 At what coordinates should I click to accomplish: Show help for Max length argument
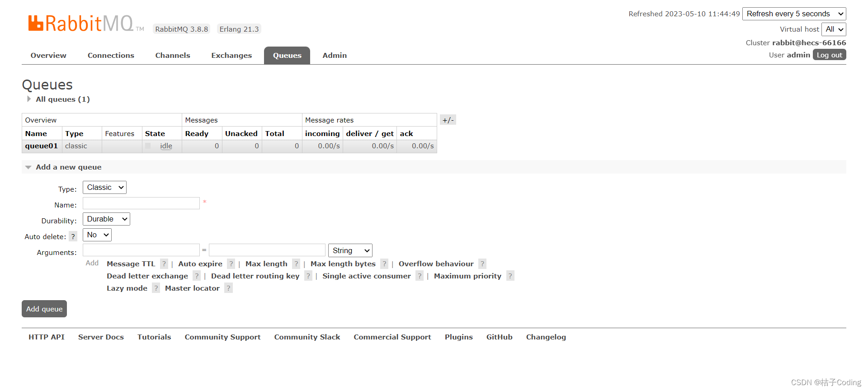[x=296, y=264]
